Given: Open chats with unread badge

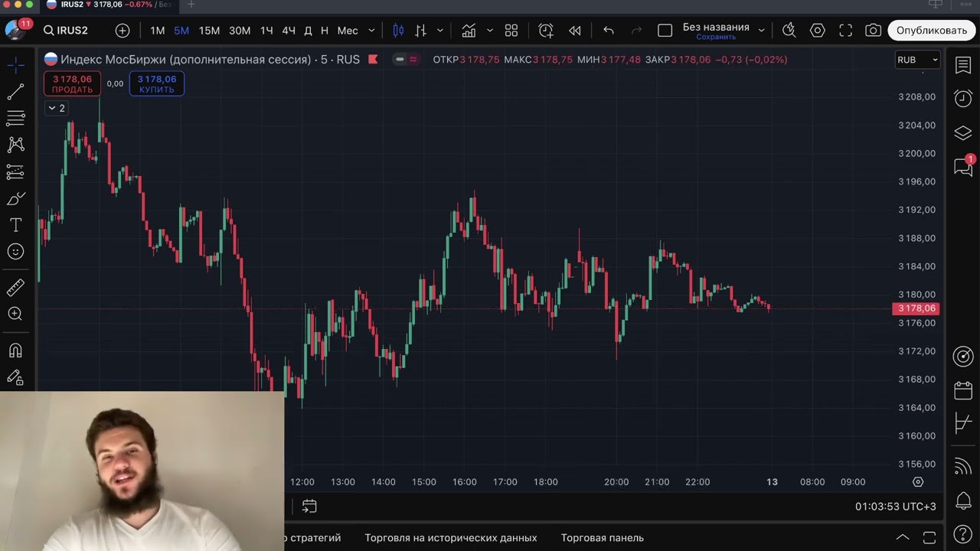Looking at the screenshot, I should [963, 166].
